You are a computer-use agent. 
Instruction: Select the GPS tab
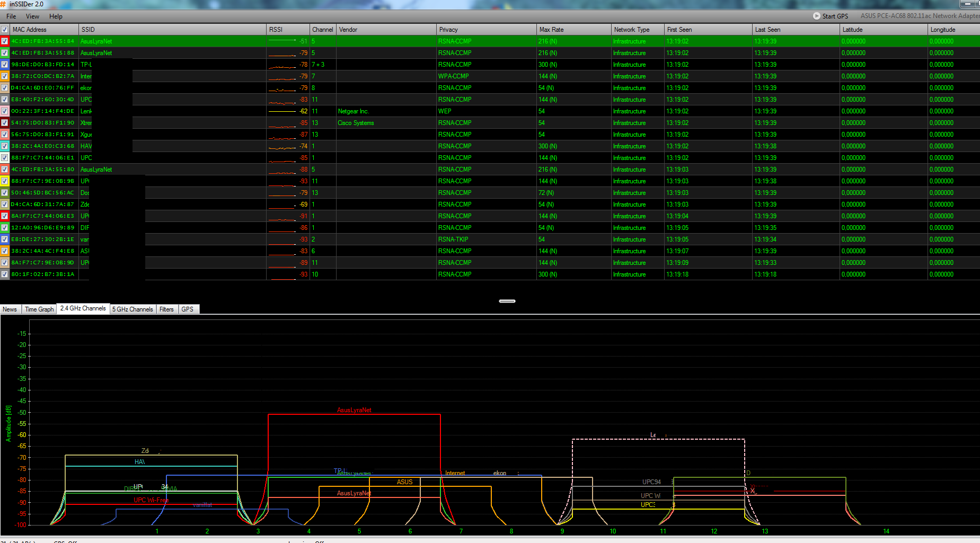click(x=188, y=309)
